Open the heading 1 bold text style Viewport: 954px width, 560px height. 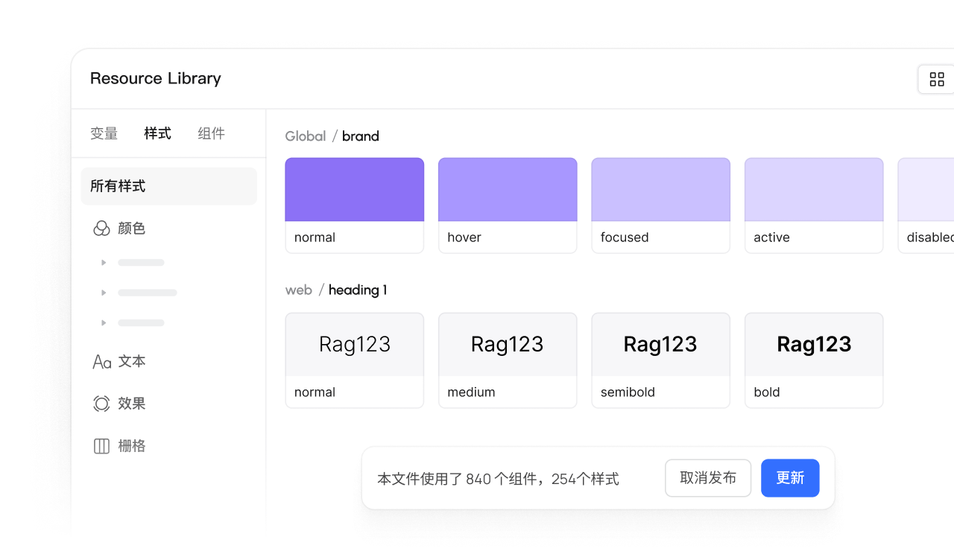[814, 345]
